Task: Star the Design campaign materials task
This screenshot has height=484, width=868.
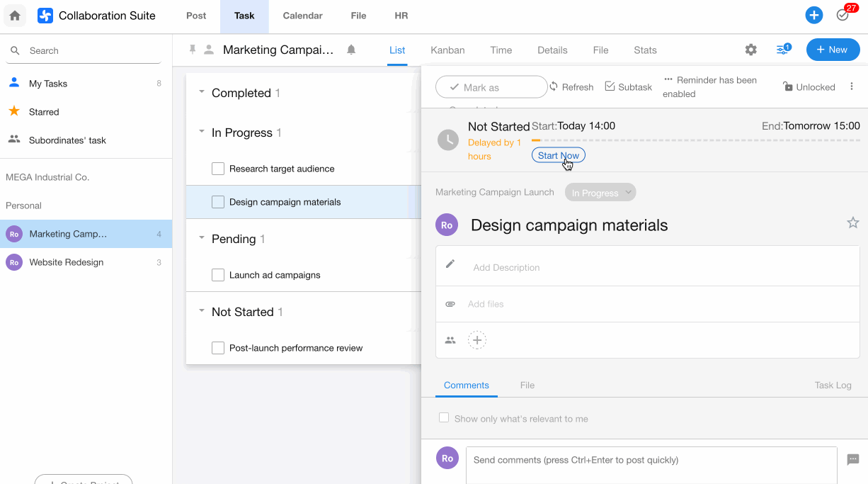Action: coord(852,223)
